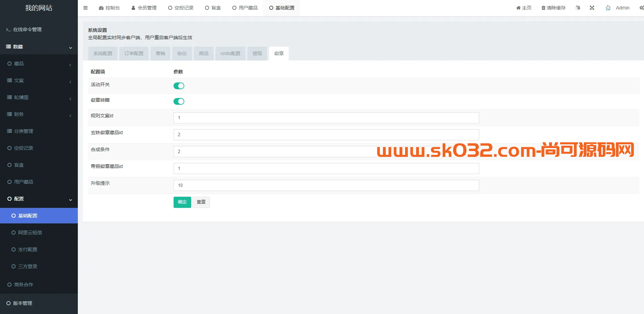Click into the 合成条件 input field
The width and height of the screenshot is (644, 314).
point(326,151)
